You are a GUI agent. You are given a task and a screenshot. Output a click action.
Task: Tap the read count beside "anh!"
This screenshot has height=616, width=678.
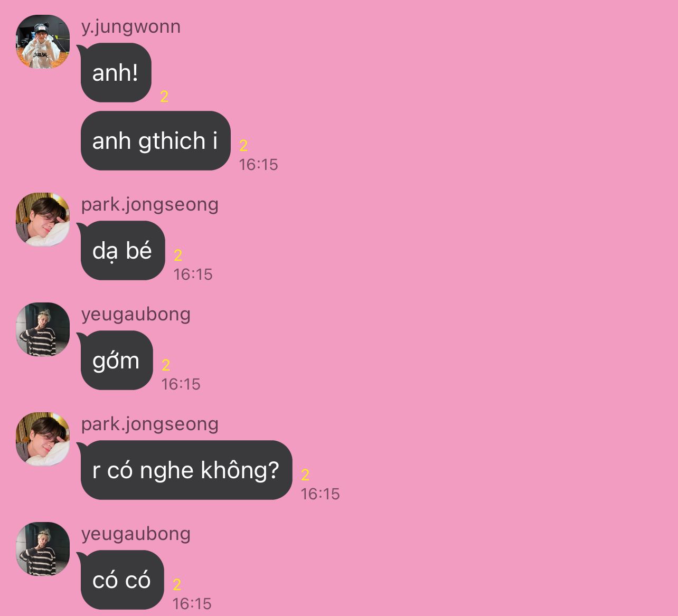164,97
